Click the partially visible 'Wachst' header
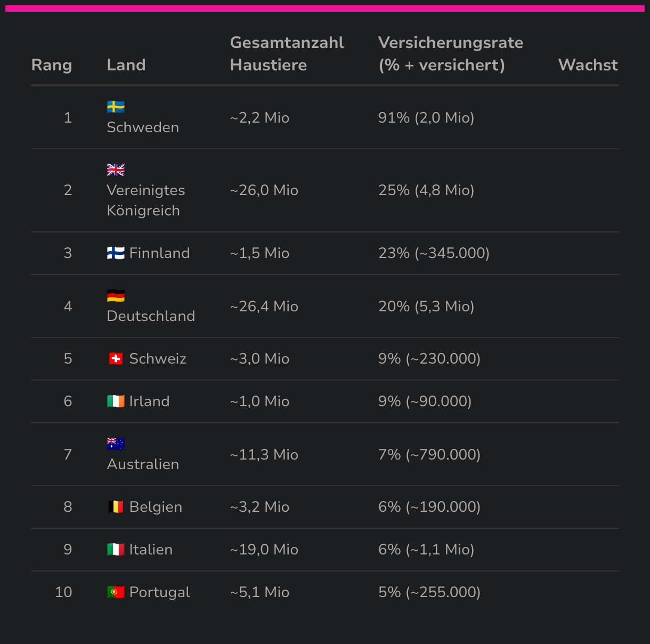The image size is (650, 644). 588,65
